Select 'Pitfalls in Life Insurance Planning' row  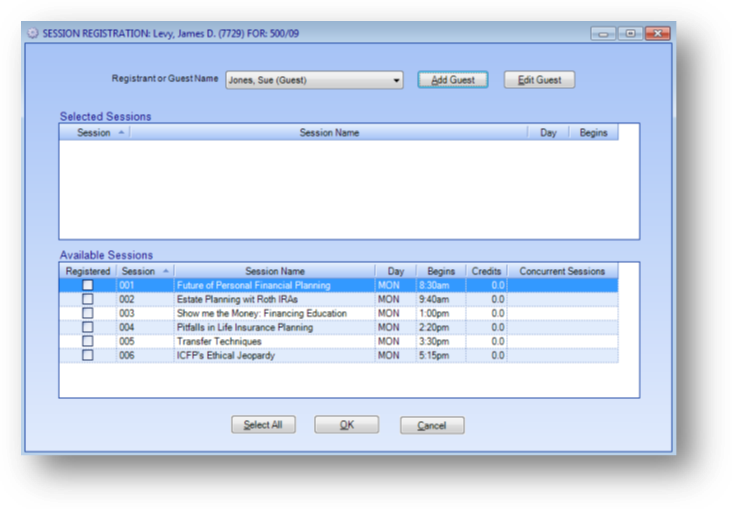coord(338,327)
